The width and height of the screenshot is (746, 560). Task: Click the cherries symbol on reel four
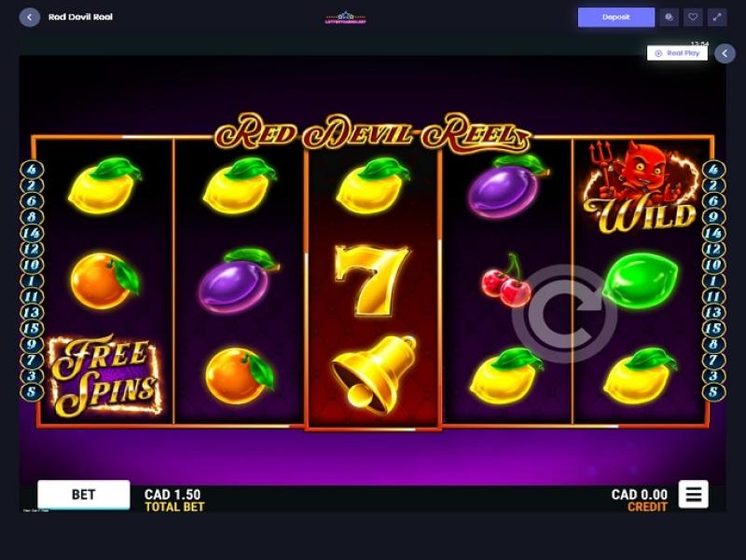point(505,280)
